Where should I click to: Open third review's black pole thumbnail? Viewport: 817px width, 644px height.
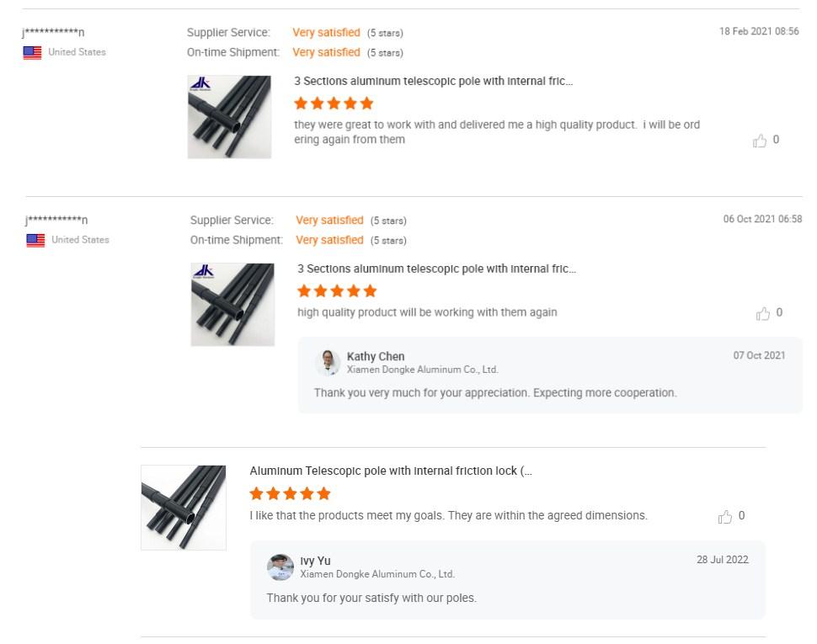point(184,508)
